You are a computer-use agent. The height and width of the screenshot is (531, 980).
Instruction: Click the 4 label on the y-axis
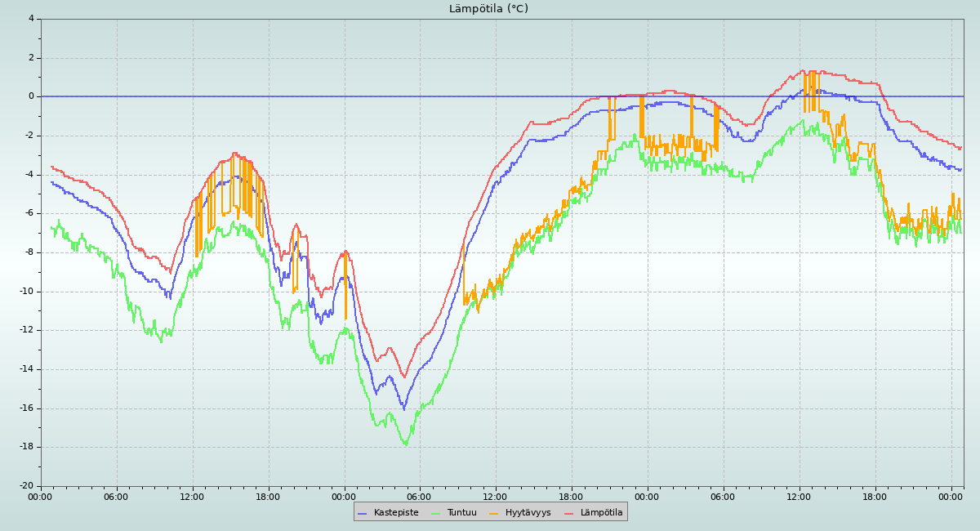(31, 19)
